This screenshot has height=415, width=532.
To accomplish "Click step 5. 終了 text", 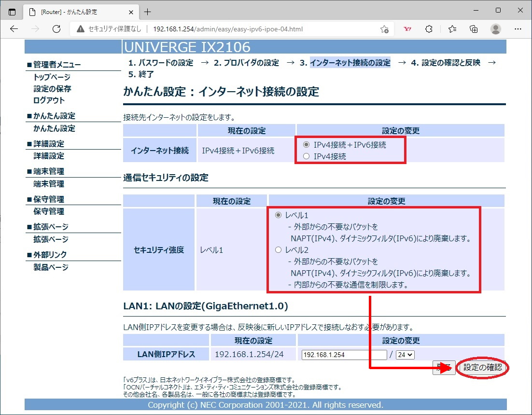I will pyautogui.click(x=141, y=74).
